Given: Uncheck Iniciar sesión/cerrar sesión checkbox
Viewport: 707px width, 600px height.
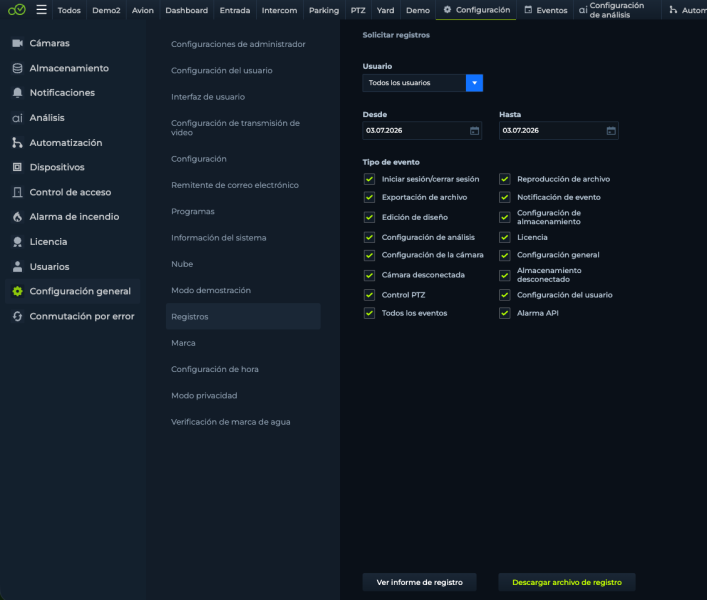Looking at the screenshot, I should click(x=369, y=179).
